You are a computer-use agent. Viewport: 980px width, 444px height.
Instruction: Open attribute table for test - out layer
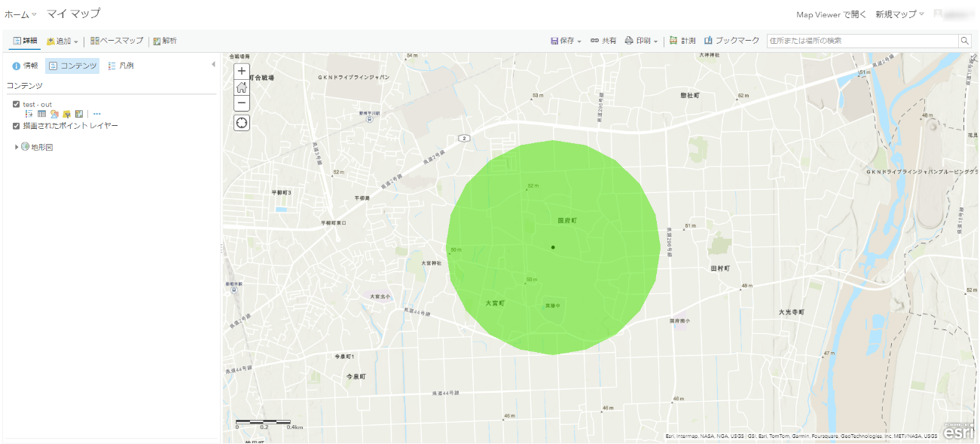42,114
